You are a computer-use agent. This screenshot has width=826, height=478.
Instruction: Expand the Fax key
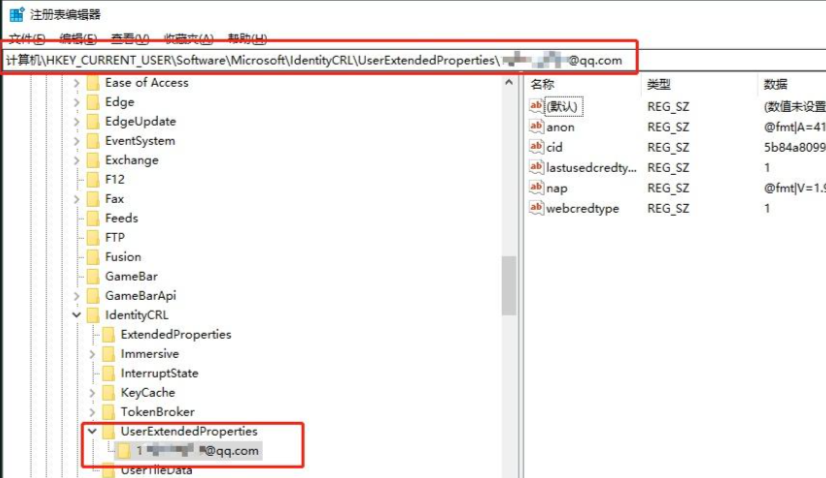76,199
